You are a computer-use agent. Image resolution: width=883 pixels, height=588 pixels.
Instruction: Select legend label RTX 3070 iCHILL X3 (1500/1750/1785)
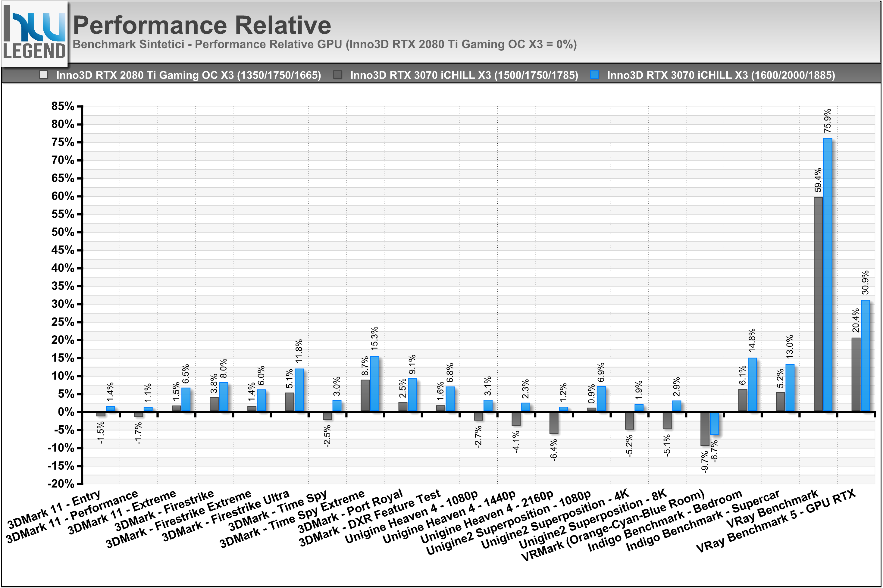tap(464, 75)
